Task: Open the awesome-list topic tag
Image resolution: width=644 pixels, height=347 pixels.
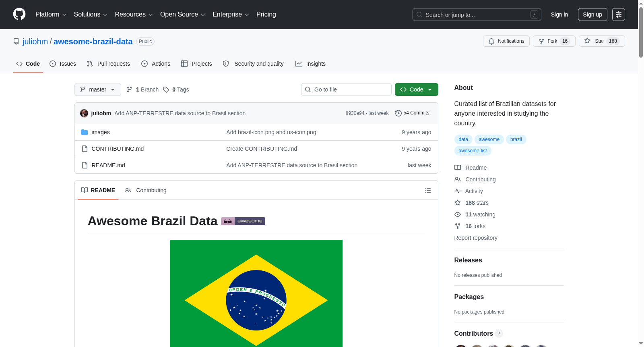Action: (x=473, y=151)
